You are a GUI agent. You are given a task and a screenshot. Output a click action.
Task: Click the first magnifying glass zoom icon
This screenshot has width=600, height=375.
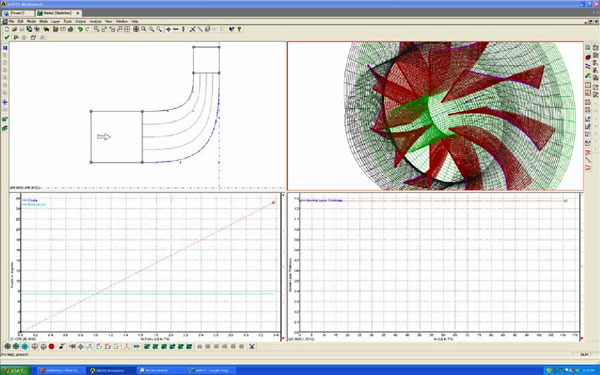click(144, 29)
